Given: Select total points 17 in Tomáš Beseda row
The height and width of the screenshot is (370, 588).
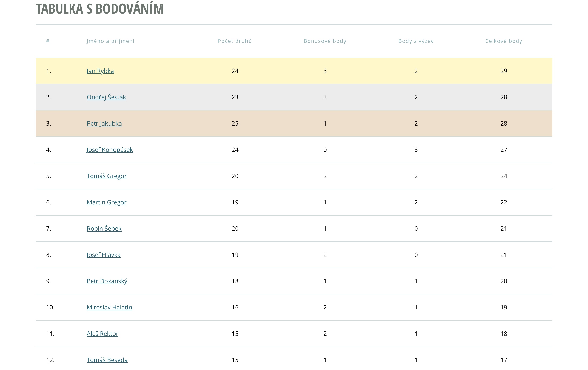Looking at the screenshot, I should pyautogui.click(x=504, y=360).
